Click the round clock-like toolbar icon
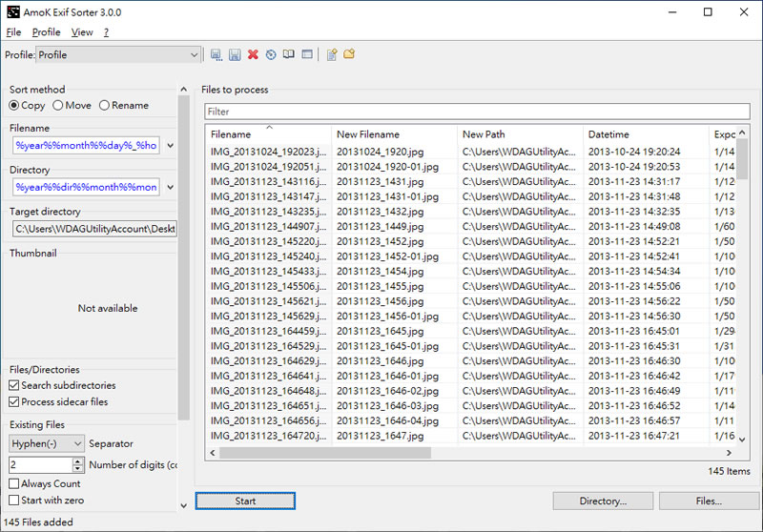This screenshot has width=763, height=532. point(271,55)
